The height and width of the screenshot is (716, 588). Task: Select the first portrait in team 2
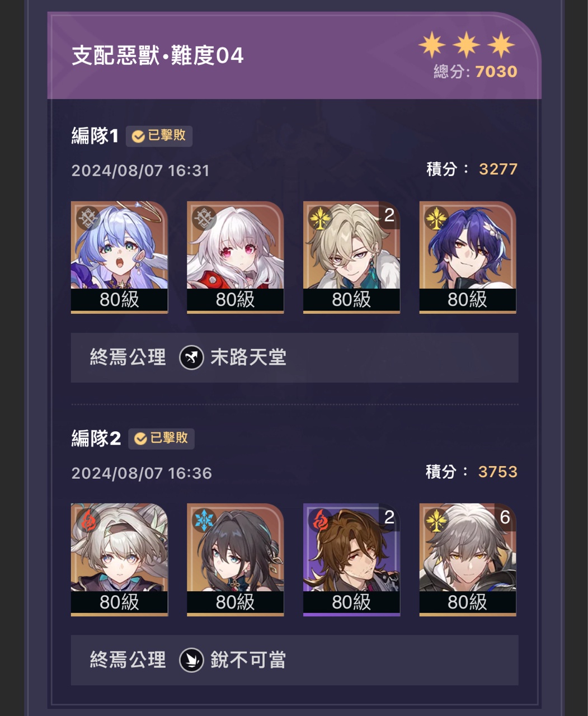[119, 560]
